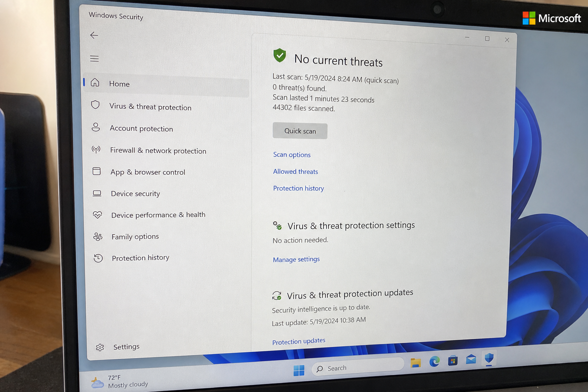Open the Protection history link under Quick scan

point(299,188)
